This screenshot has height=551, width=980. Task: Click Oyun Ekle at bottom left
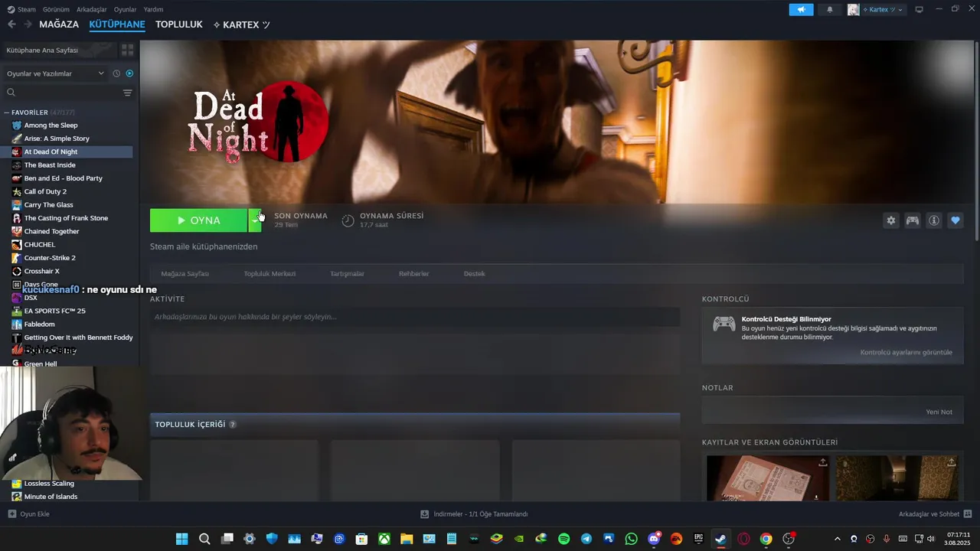click(x=28, y=514)
